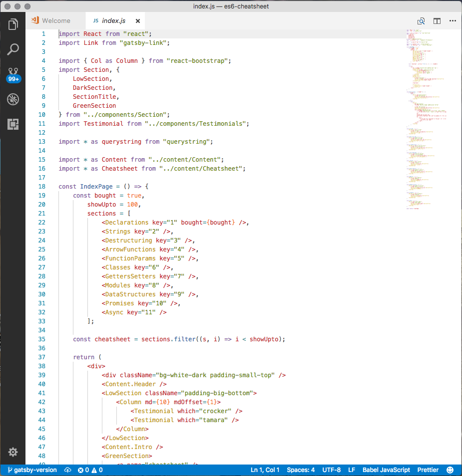The height and width of the screenshot is (476, 462).
Task: Change LF end of line sequence
Action: click(x=352, y=470)
